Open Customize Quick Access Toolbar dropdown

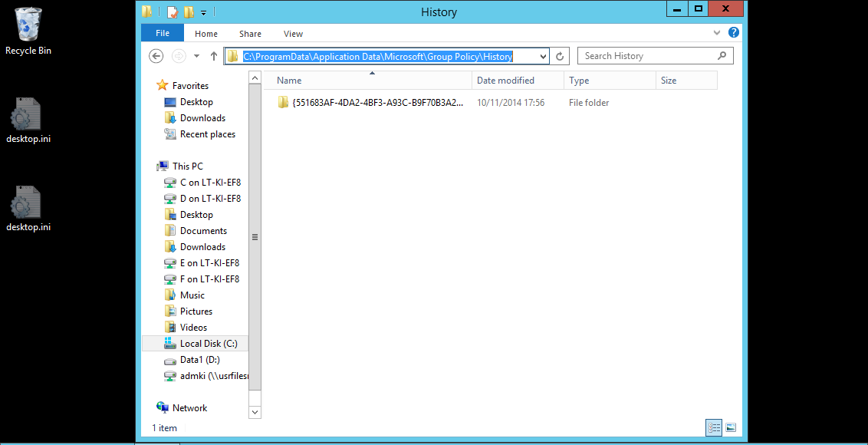click(203, 13)
